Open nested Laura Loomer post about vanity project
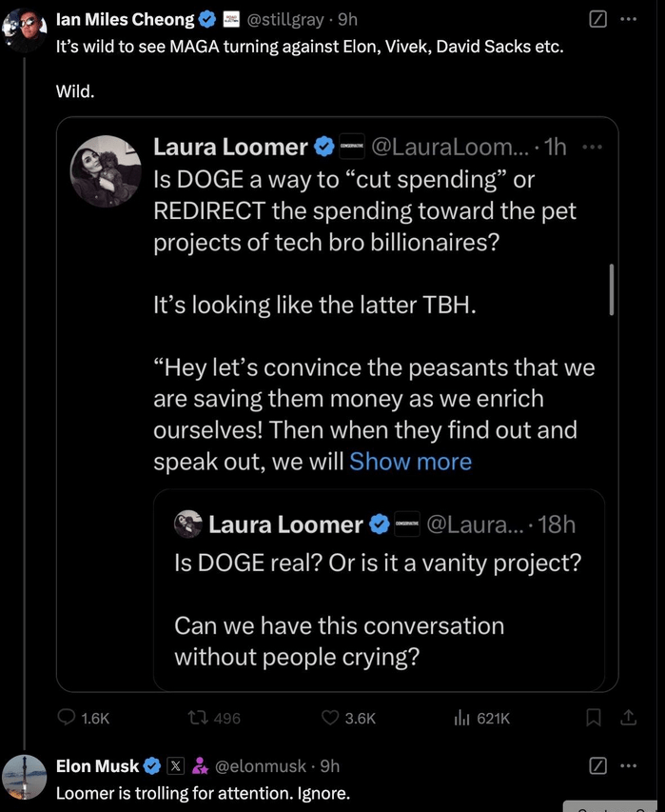Viewport: 665px width, 812px height. pos(379,590)
